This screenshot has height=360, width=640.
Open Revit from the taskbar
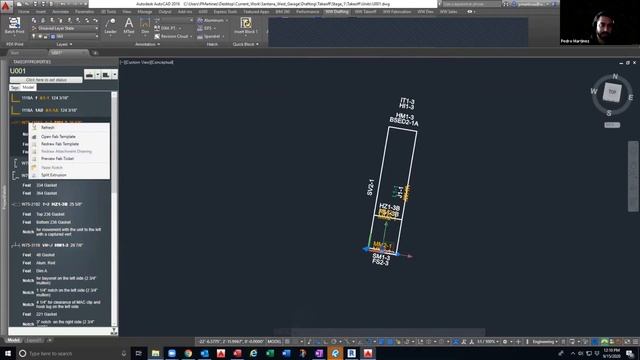click(351, 353)
